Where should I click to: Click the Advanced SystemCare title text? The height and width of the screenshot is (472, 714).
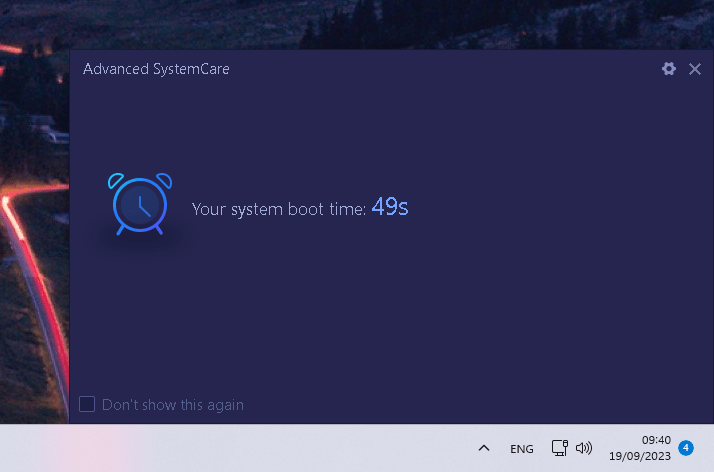(156, 69)
